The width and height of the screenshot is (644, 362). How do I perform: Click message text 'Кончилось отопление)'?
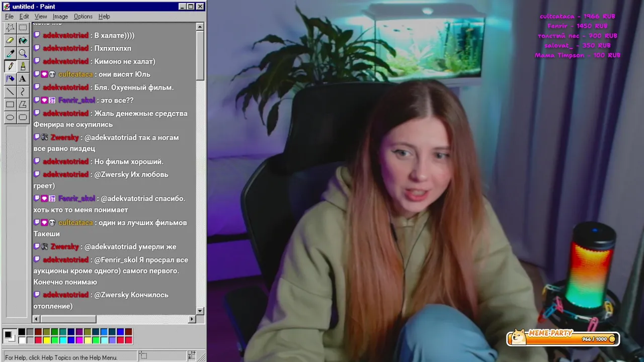[x=101, y=301]
